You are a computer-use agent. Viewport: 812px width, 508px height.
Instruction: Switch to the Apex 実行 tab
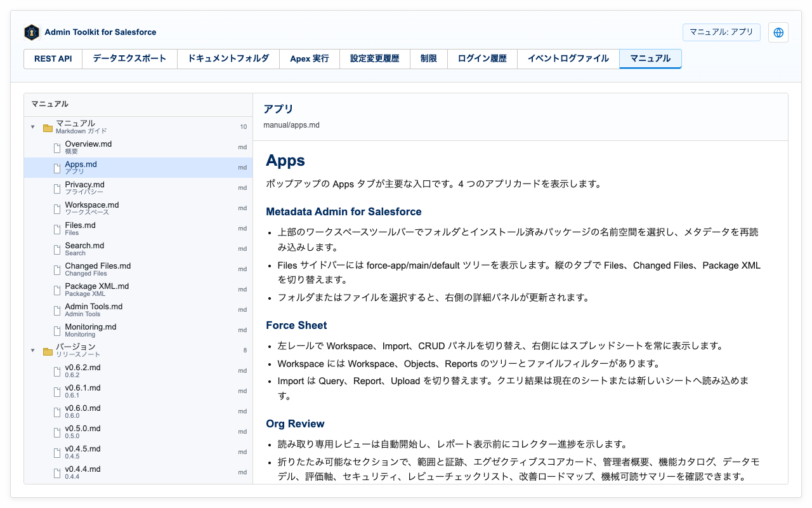[310, 58]
